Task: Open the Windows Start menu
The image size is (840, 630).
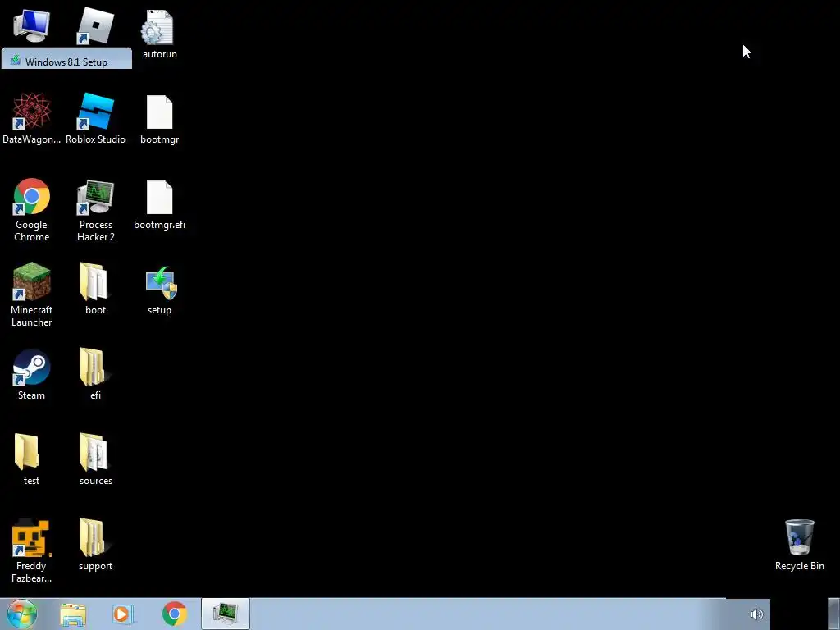Action: coord(22,614)
